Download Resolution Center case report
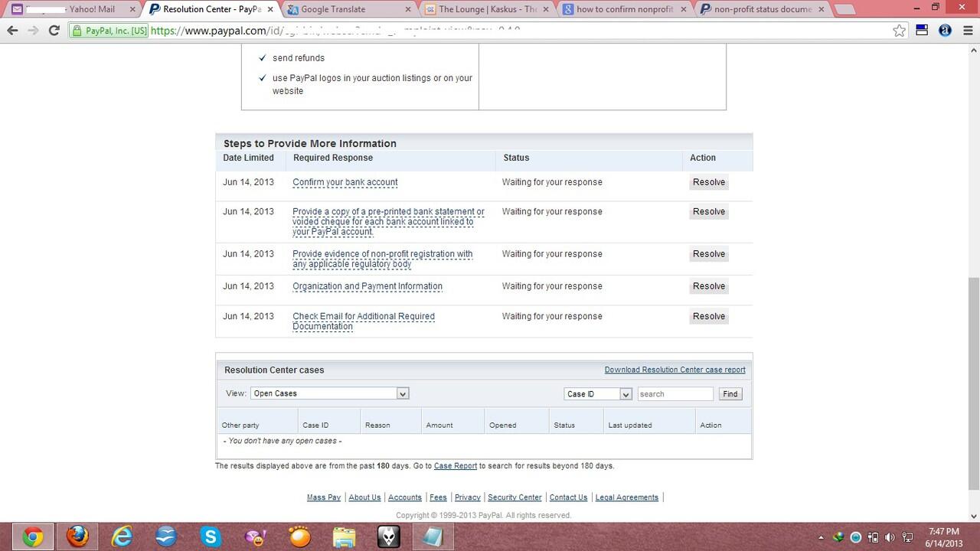 pos(675,370)
